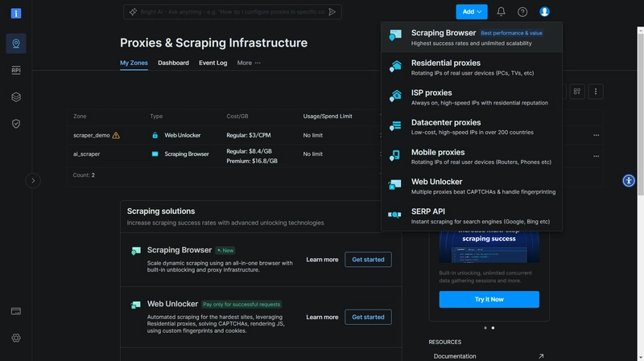Image resolution: width=644 pixels, height=361 pixels.
Task: Open the user account avatar
Action: (x=545, y=12)
